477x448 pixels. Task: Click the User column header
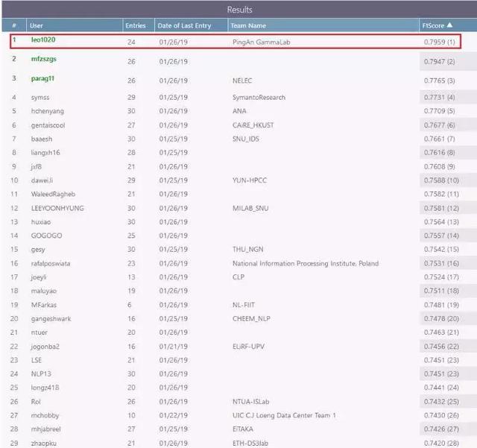37,25
